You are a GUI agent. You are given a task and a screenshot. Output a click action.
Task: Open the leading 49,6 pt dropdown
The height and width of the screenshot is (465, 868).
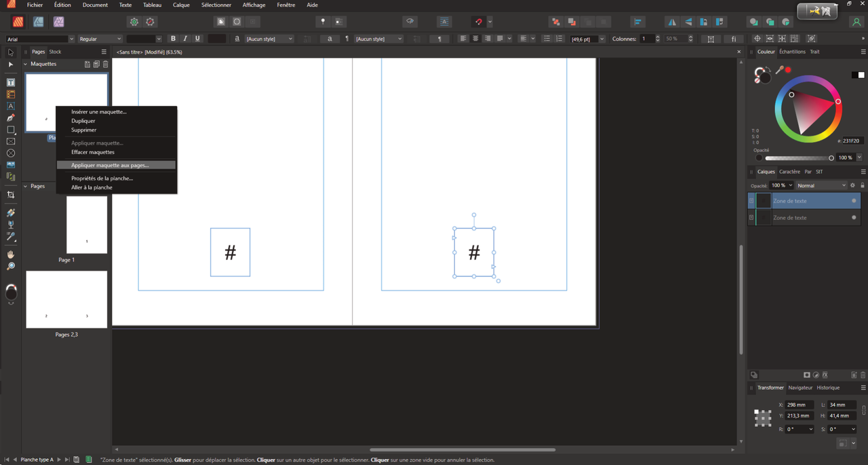(x=601, y=39)
